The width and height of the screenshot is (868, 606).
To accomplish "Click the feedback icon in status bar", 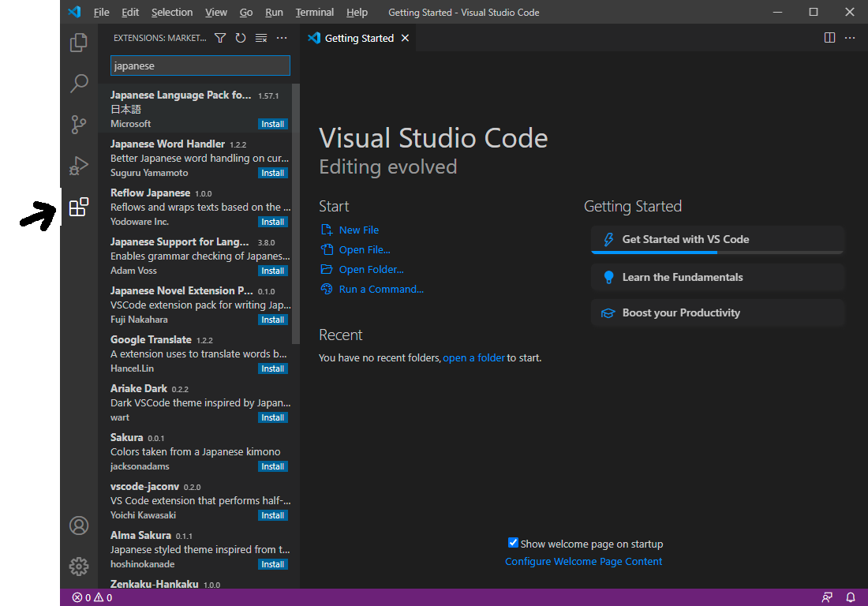I will 826,597.
